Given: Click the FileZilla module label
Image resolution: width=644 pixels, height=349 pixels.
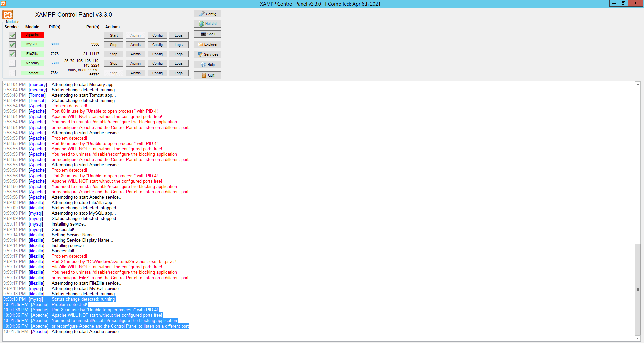Looking at the screenshot, I should pyautogui.click(x=33, y=54).
